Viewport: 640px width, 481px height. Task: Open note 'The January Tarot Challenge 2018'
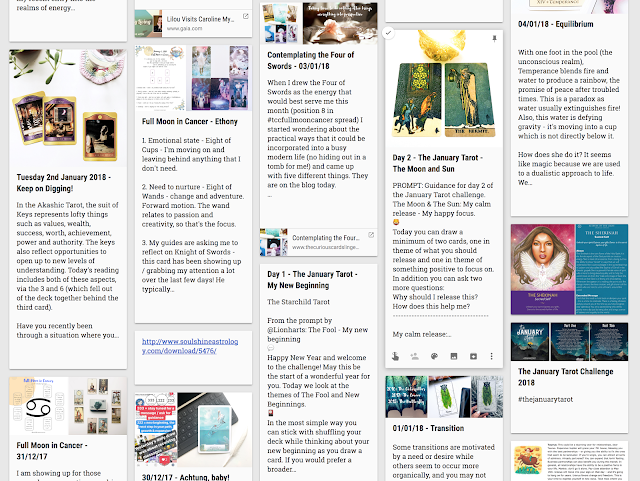565,377
